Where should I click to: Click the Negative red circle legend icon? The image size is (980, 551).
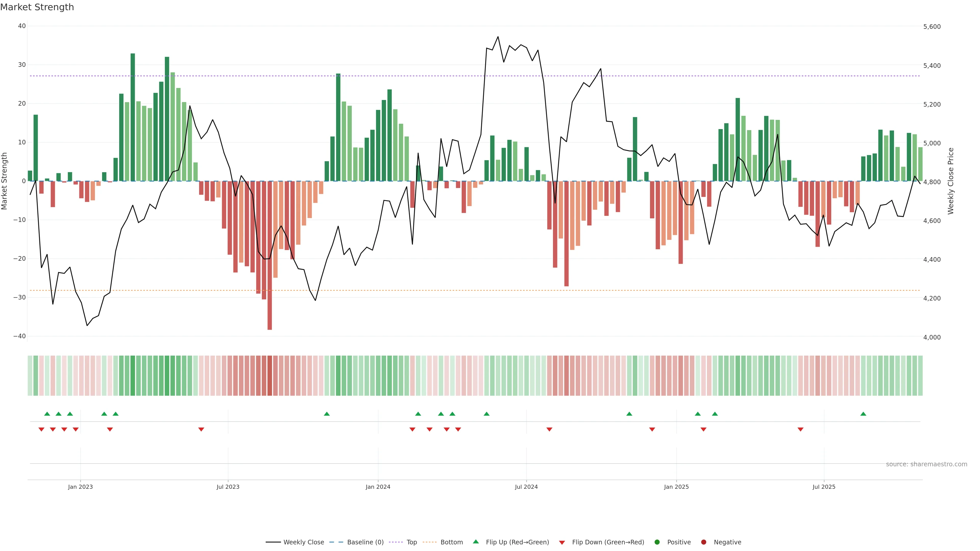click(x=703, y=542)
